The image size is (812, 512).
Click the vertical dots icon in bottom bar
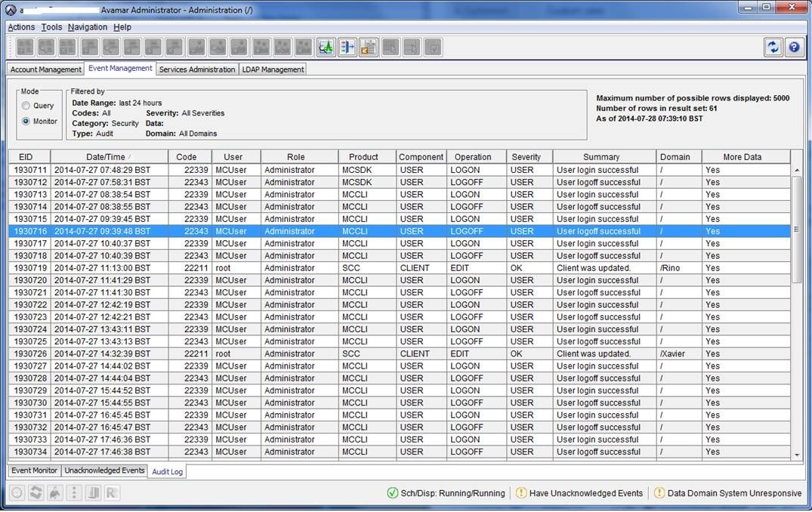pos(73,492)
